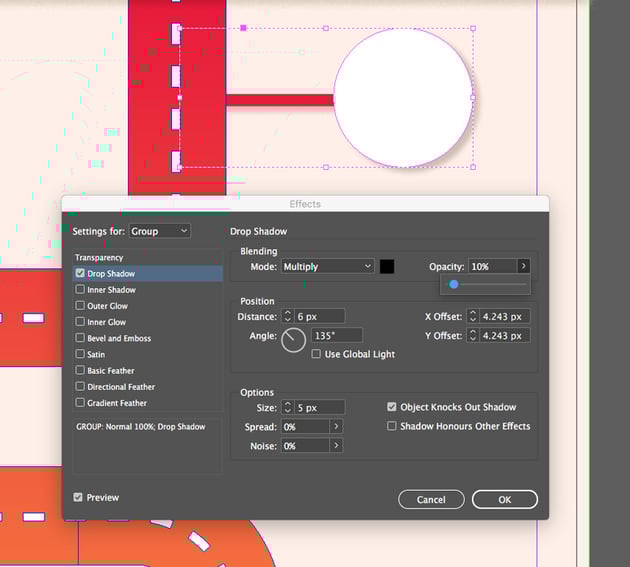Viewport: 630px width, 567px height.
Task: Expand the Opacity percentage arrow
Action: click(523, 267)
